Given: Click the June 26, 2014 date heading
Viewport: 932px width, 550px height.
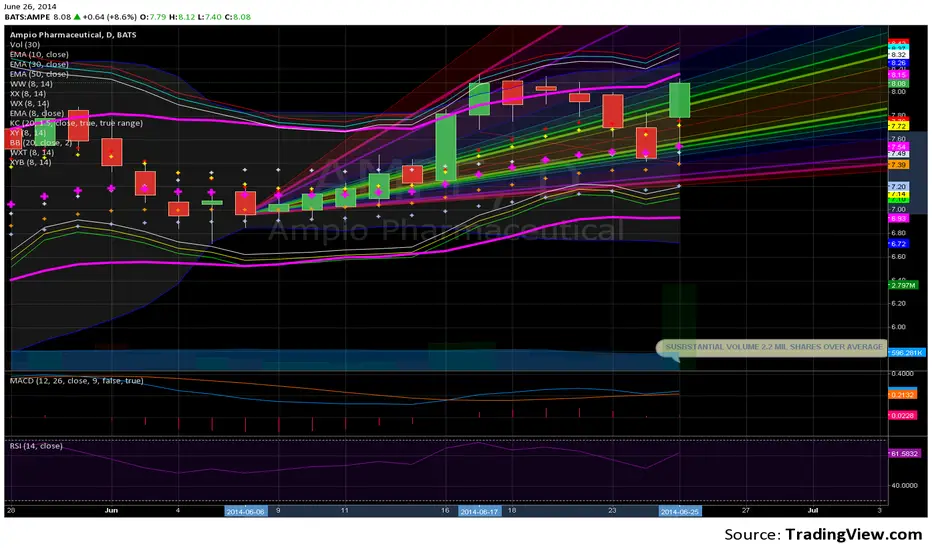Looking at the screenshot, I should (30, 7).
